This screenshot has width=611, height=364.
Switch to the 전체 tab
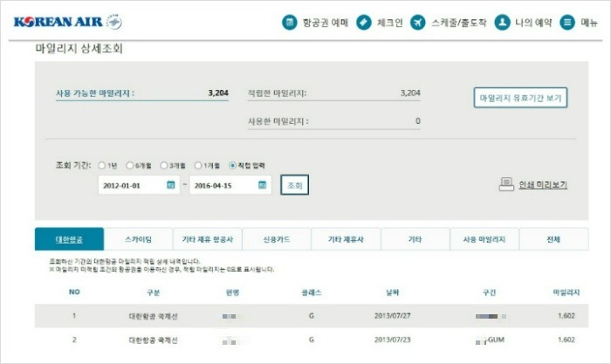click(553, 239)
